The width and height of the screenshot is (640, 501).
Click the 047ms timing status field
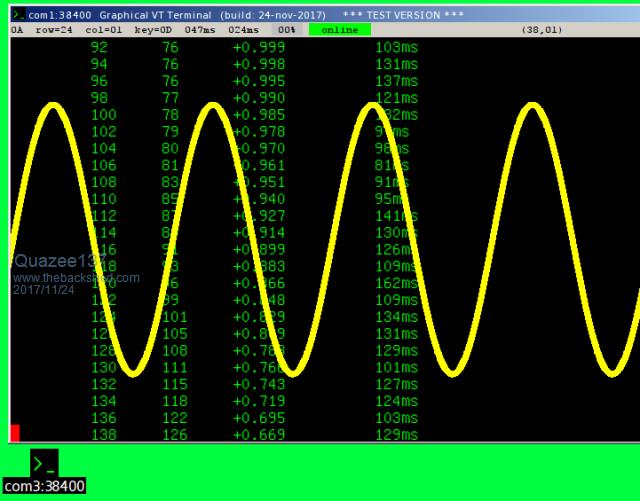(x=200, y=30)
